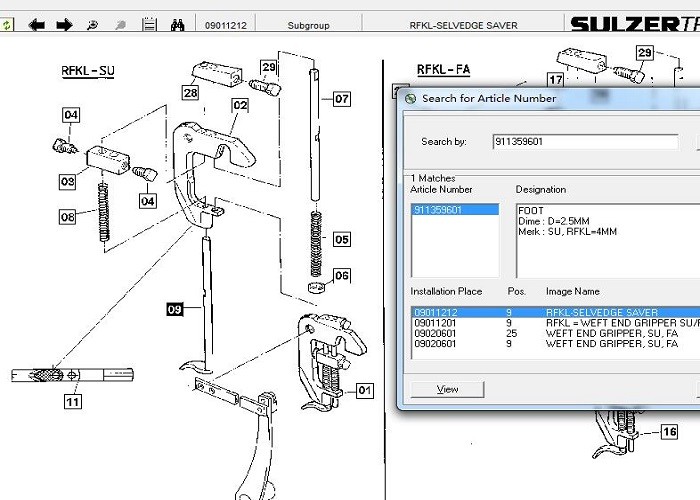The image size is (700, 500).
Task: Select callout 29 in RFKL-FA diagram
Action: tap(645, 53)
